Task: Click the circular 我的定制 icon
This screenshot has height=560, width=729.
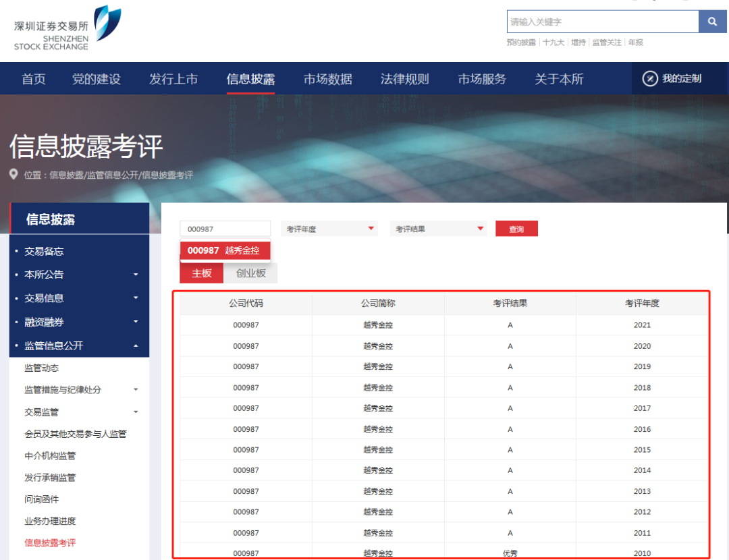Action: [x=649, y=78]
